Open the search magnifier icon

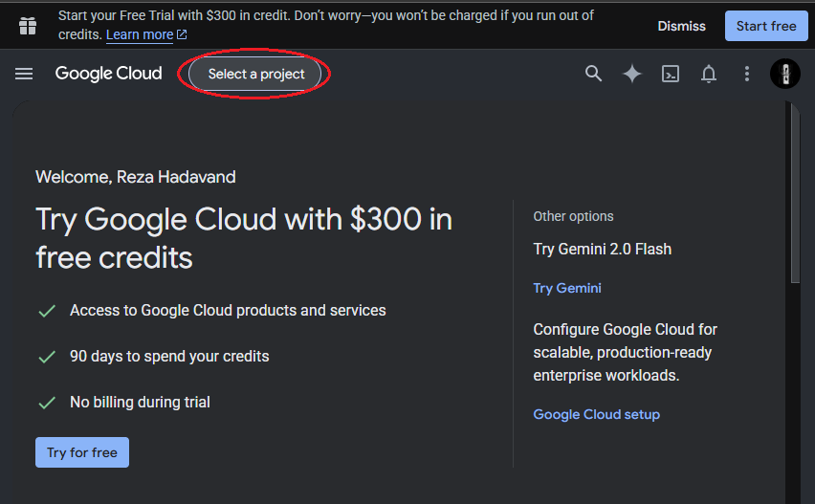click(593, 74)
